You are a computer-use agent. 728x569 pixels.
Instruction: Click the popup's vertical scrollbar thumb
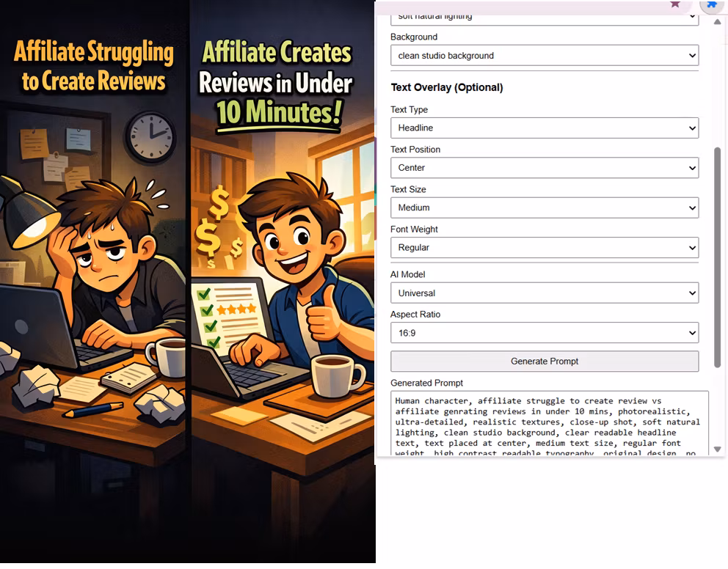coord(717,257)
